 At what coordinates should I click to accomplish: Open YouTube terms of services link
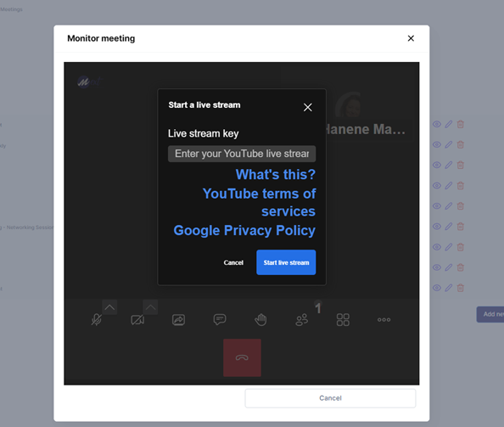pos(259,203)
